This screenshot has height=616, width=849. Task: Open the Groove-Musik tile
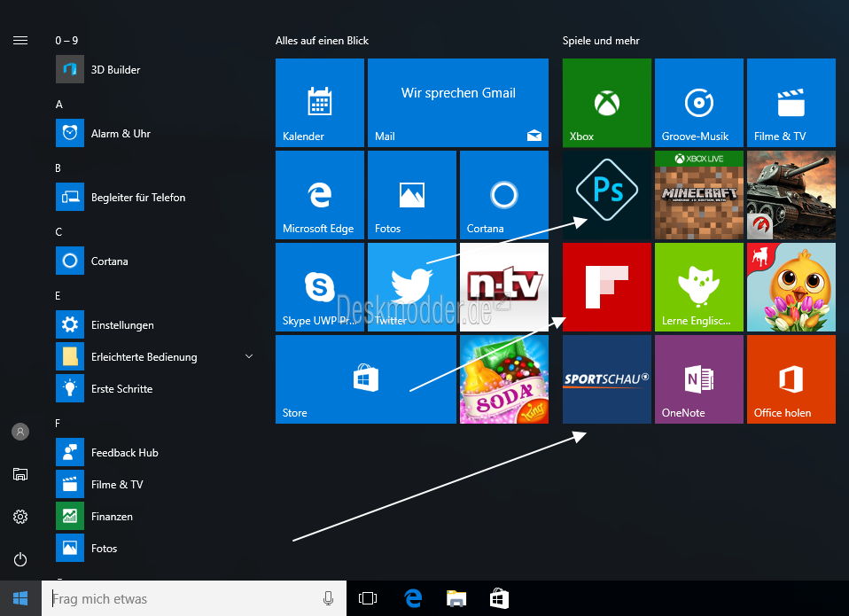[x=699, y=103]
